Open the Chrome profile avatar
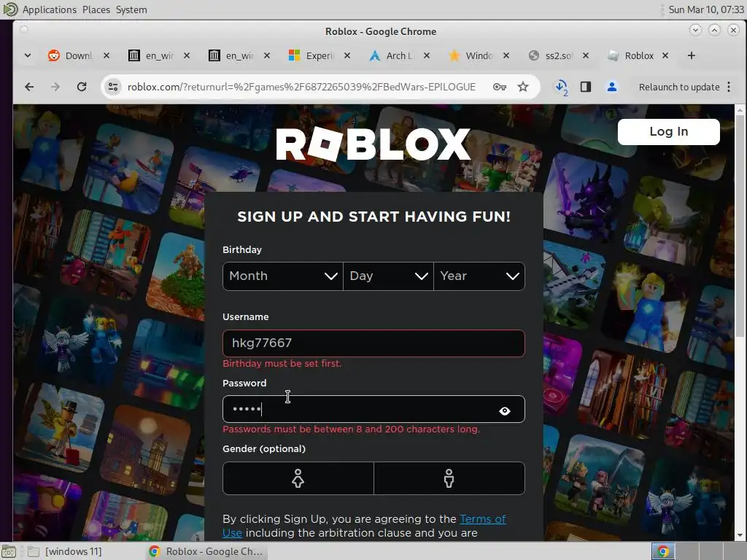The height and width of the screenshot is (560, 747). [612, 87]
